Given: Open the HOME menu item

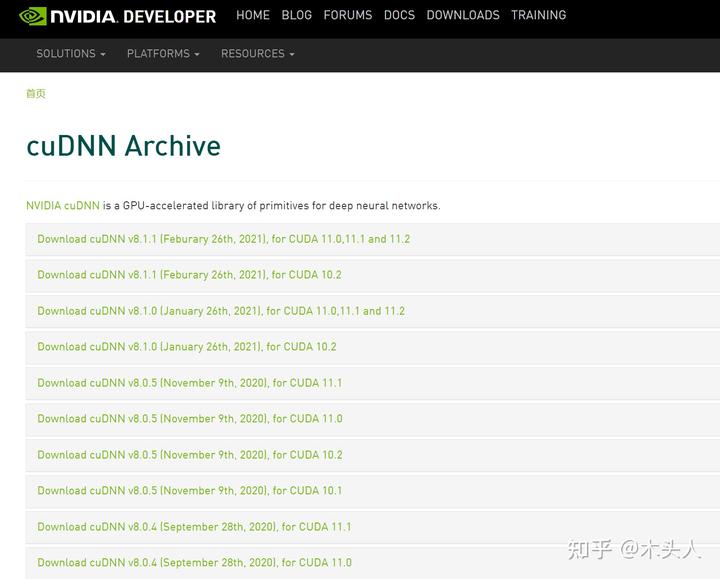Looking at the screenshot, I should coord(253,15).
